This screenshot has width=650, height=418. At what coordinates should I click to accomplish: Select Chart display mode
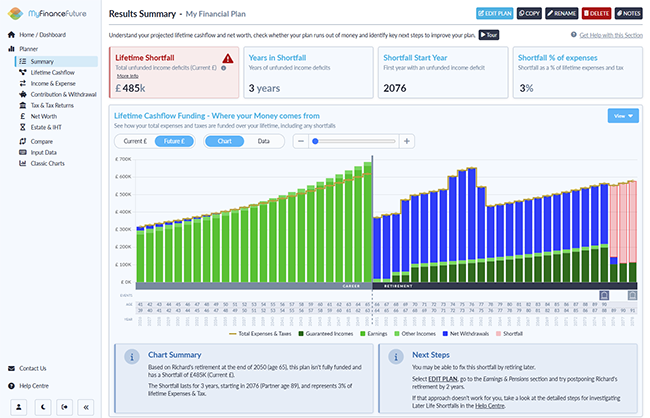click(x=224, y=141)
